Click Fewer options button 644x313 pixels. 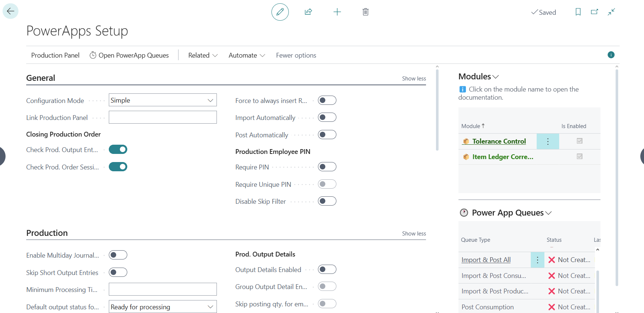click(x=296, y=55)
